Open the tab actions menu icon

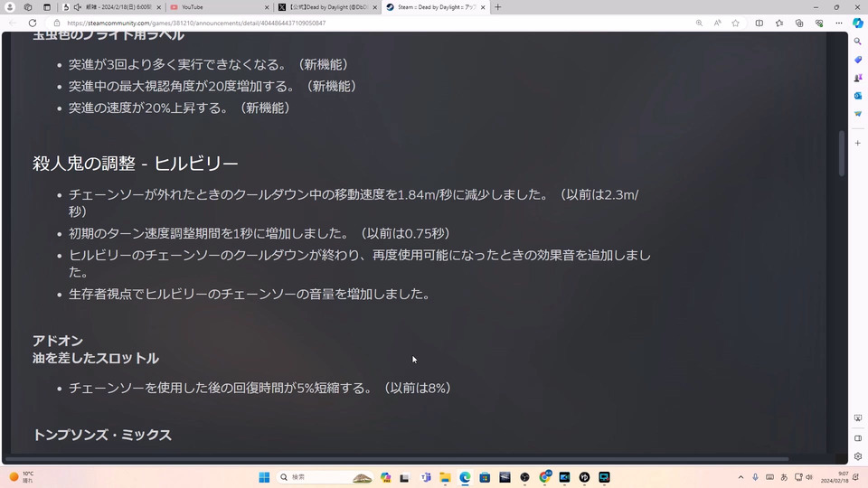46,7
